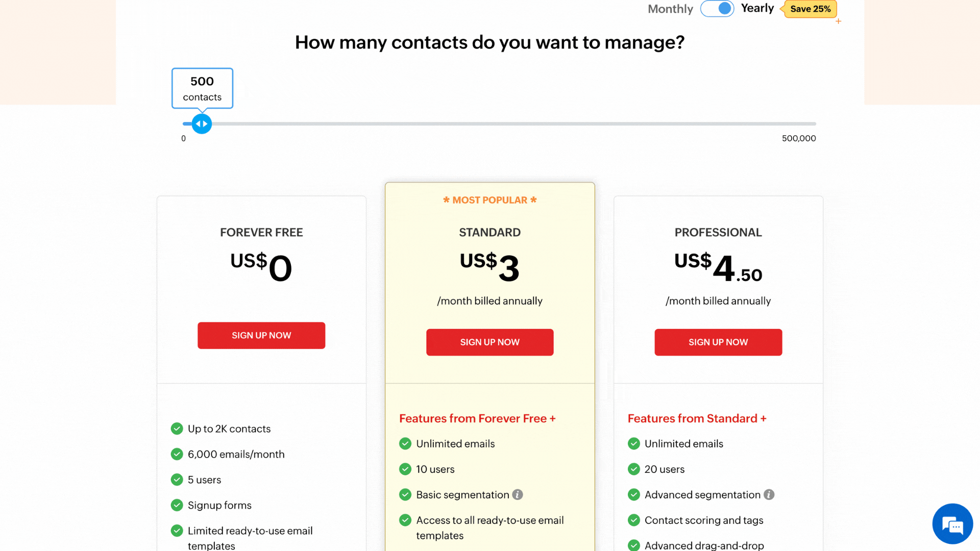
Task: Click the contacts slider handle
Action: pyautogui.click(x=202, y=123)
